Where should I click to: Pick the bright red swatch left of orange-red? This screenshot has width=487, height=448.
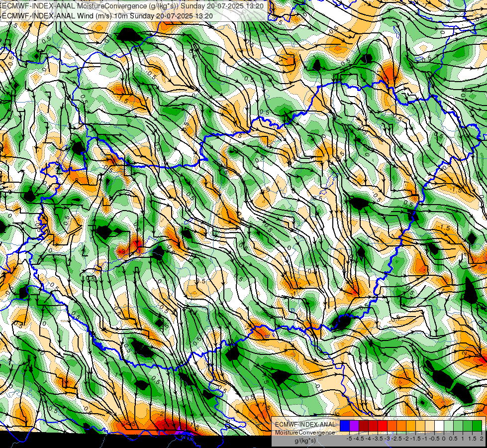[x=383, y=426]
